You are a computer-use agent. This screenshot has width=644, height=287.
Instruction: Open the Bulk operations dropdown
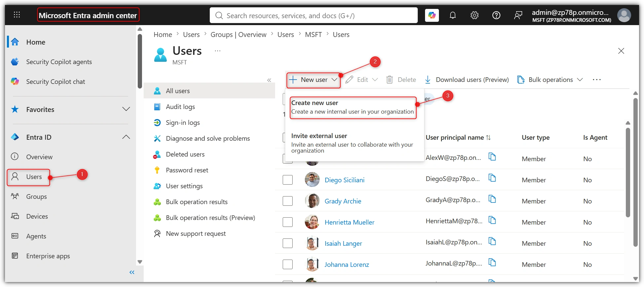[550, 80]
